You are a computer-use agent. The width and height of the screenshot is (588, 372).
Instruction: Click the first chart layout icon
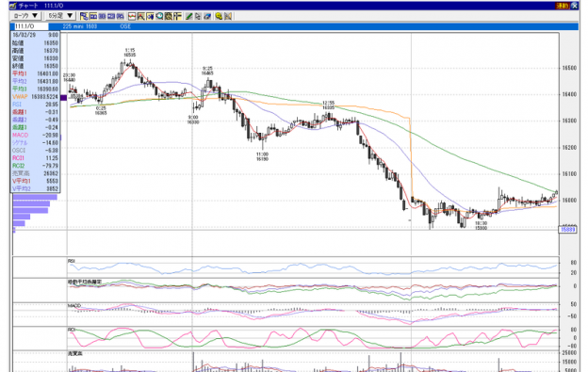pos(84,16)
